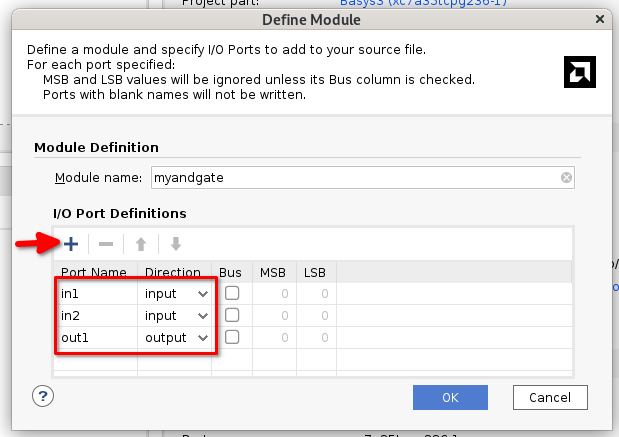Click MSB column header
The height and width of the screenshot is (437, 619).
[274, 272]
